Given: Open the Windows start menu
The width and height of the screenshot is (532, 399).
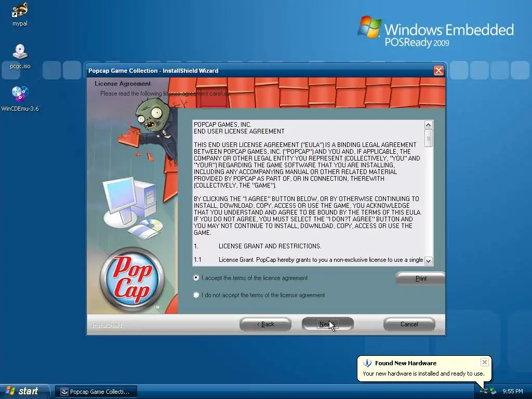Looking at the screenshot, I should (x=24, y=391).
